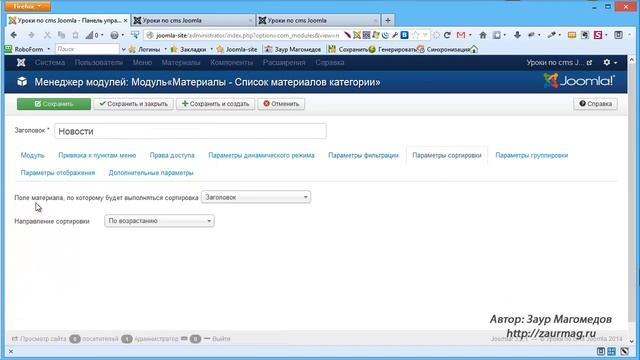The image size is (640, 360).
Task: Open the RoboForm search history chevron
Action: (123, 49)
